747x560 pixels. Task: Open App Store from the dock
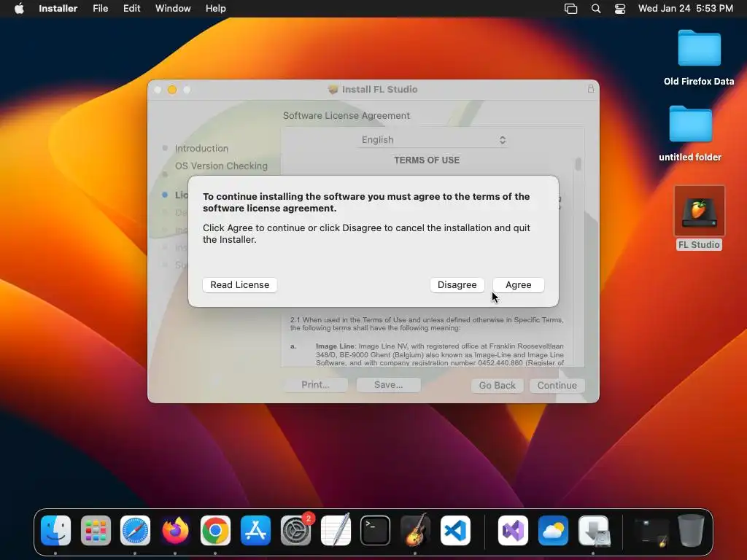click(255, 531)
